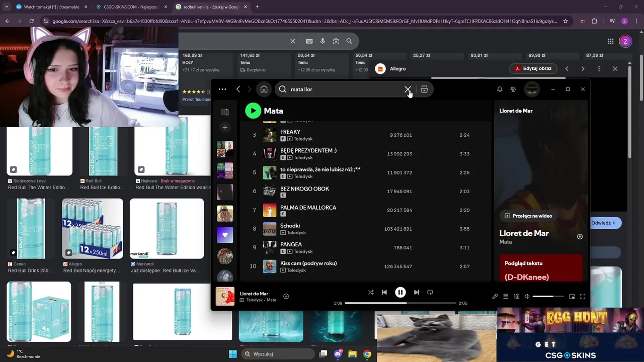Image resolution: width=644 pixels, height=362 pixels.
Task: Open File Explorer from the taskbar
Action: pyautogui.click(x=352, y=354)
